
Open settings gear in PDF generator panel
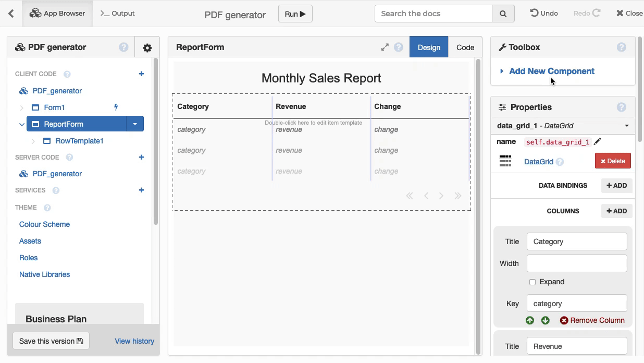pyautogui.click(x=147, y=48)
